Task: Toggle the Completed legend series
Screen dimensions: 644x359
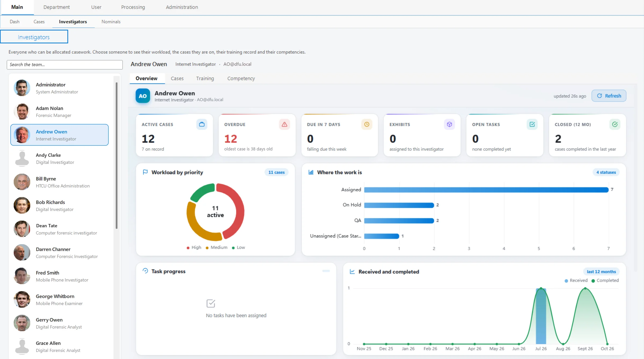Action: click(x=605, y=280)
